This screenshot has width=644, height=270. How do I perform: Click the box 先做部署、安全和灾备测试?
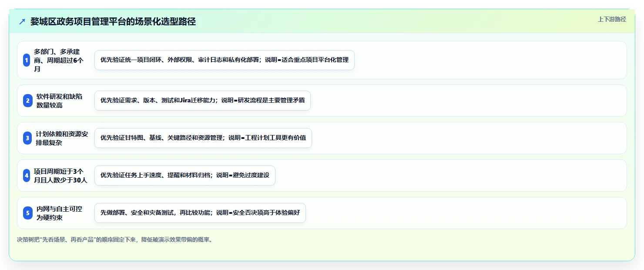point(200,213)
